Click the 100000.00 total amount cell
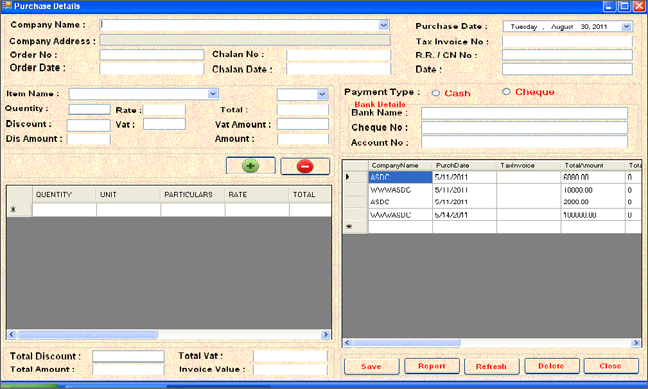The width and height of the screenshot is (648, 389). coord(593,215)
